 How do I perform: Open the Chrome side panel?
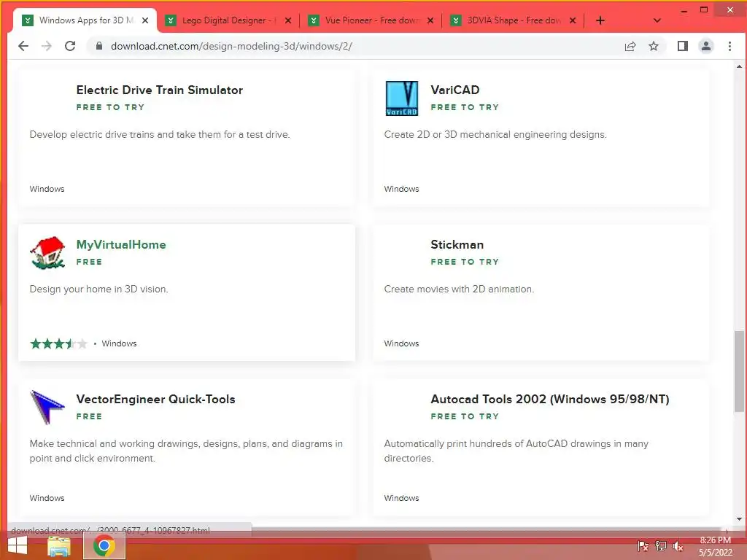click(x=682, y=46)
